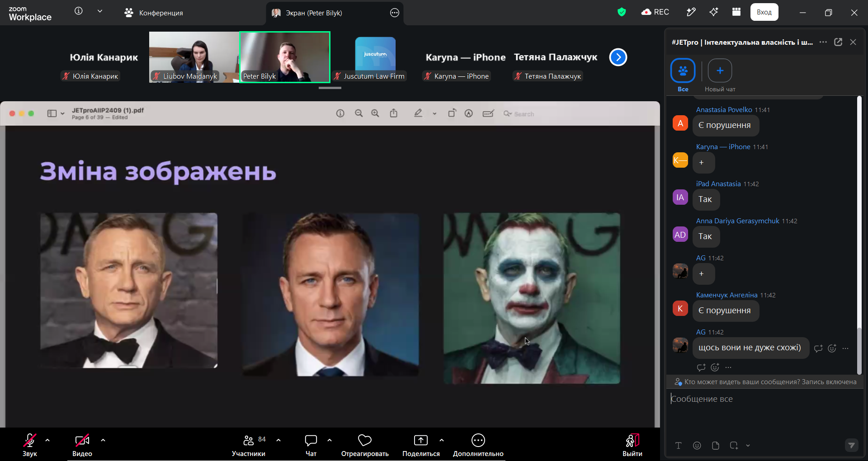This screenshot has height=461, width=868.
Task: Attach a file in chat
Action: pos(716,446)
